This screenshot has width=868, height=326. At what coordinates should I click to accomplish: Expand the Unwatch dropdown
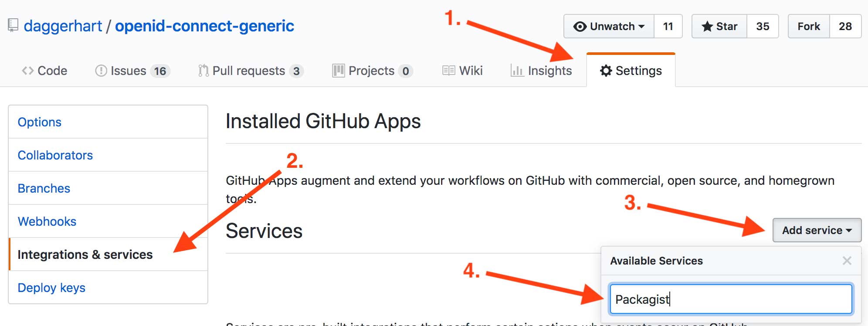609,27
